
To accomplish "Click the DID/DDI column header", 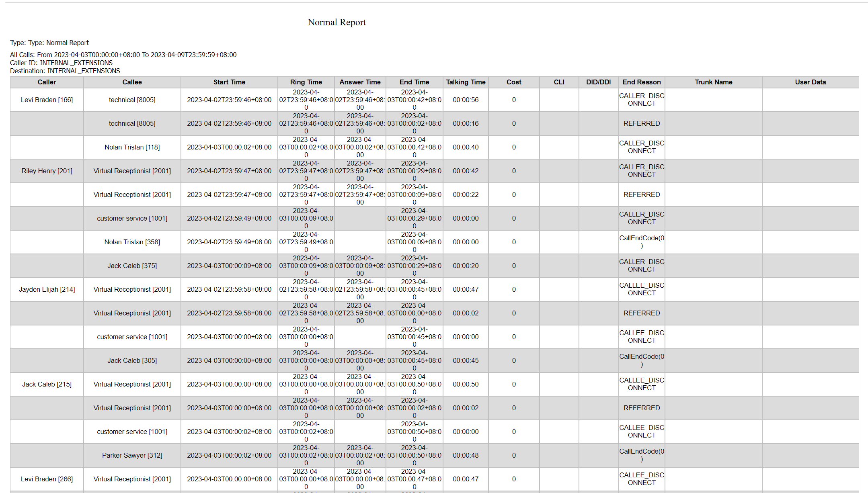I will pyautogui.click(x=598, y=82).
